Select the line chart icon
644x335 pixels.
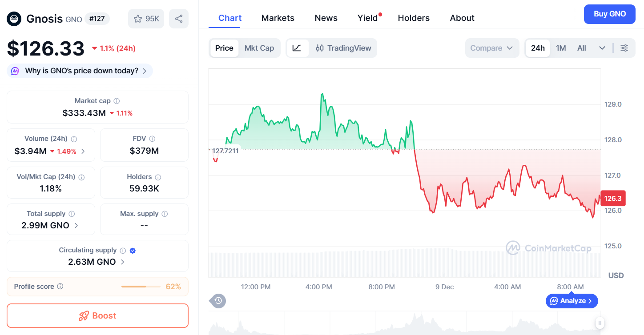(x=297, y=48)
